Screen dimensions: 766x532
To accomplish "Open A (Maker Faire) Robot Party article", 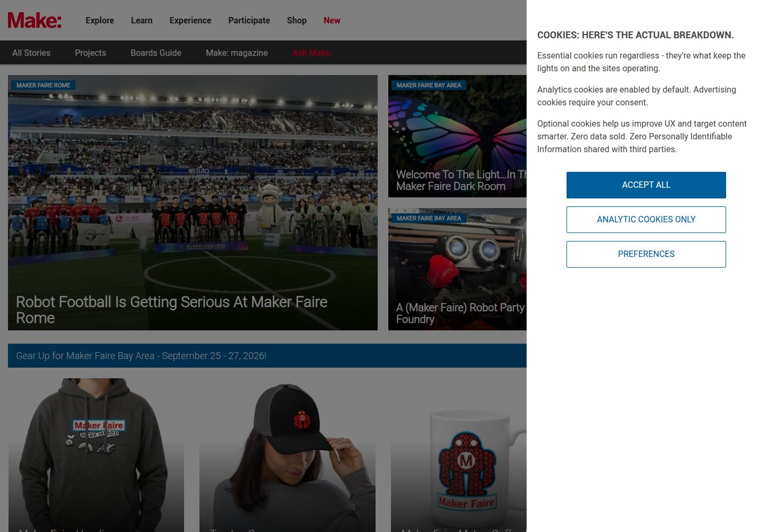I will (460, 313).
